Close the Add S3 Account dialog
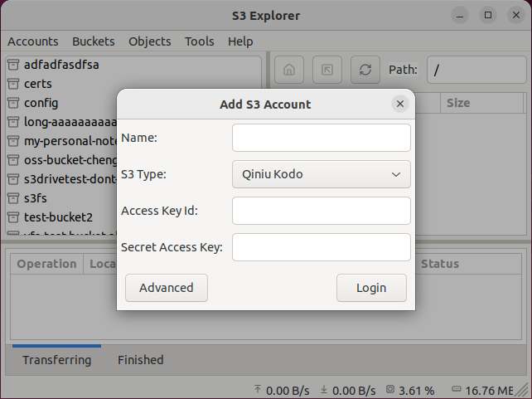The image size is (532, 399). [400, 104]
